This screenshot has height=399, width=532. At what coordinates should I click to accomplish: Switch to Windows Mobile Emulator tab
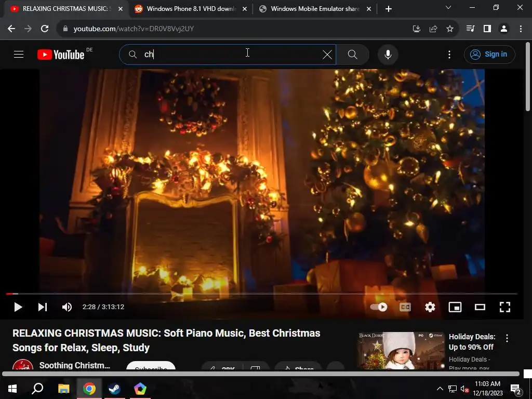tap(314, 9)
